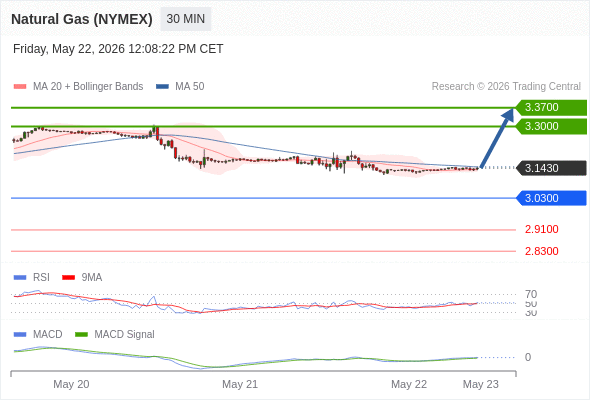Screen dimensions: 590x400
Task: Click the blue MA 50 legend swatch
Action: [162, 87]
